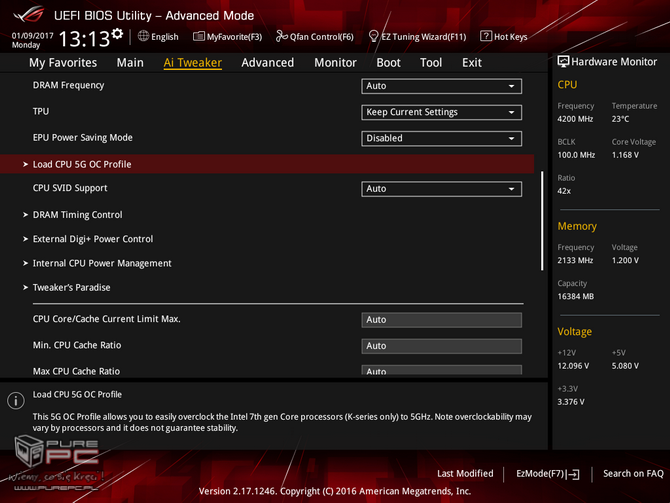Select the Exit tab

[472, 63]
